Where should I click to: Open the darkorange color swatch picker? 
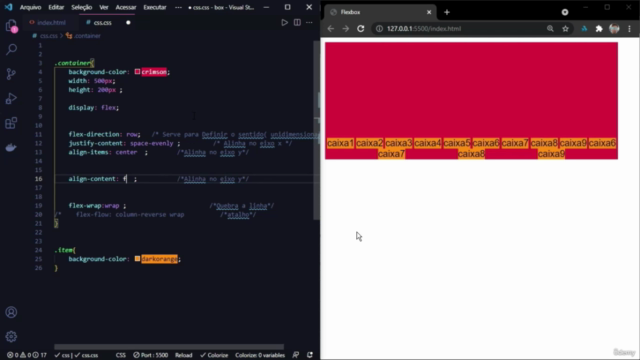pyautogui.click(x=138, y=259)
